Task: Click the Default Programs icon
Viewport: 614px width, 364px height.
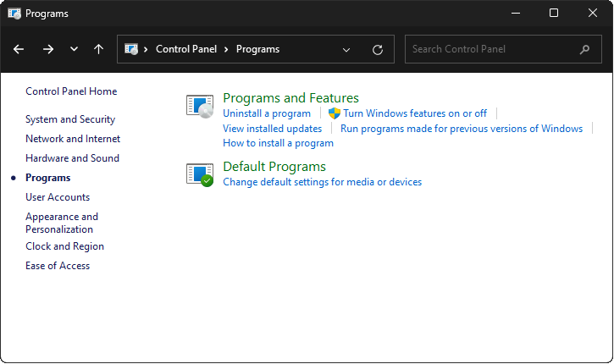Action: tap(200, 175)
